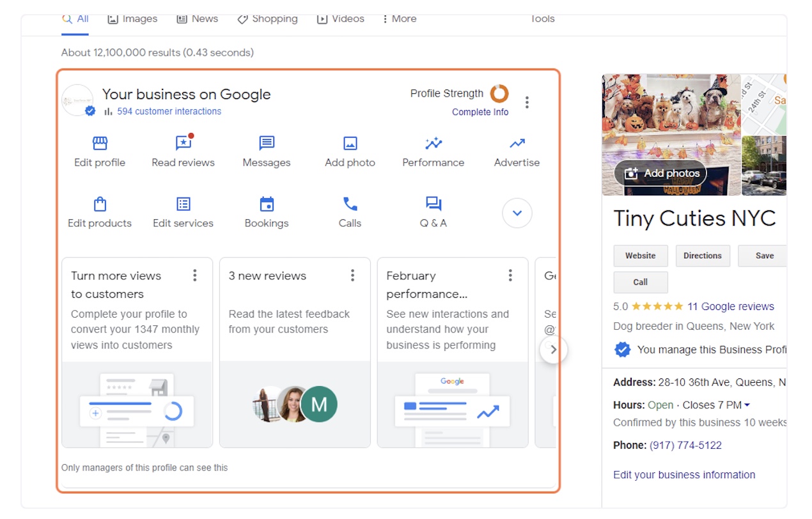The height and width of the screenshot is (519, 812).
Task: Click Save button
Action: 764,256
